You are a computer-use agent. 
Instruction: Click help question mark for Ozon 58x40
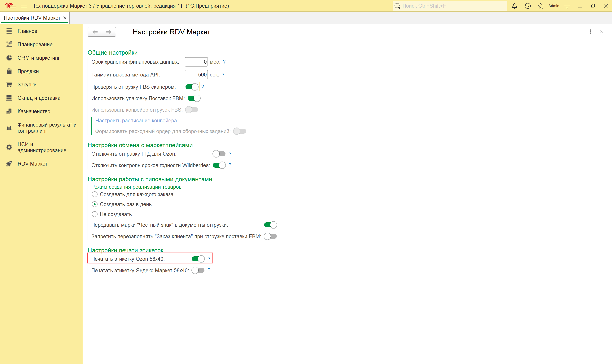pos(209,258)
